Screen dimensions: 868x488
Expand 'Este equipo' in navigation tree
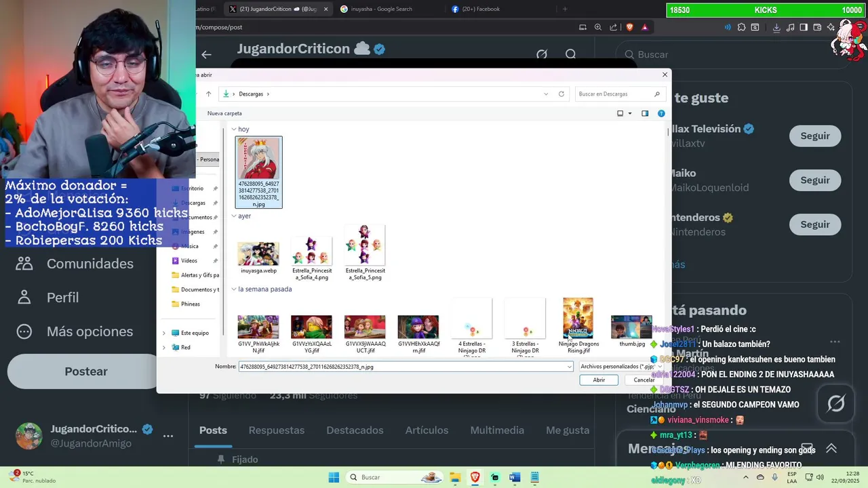pos(163,333)
